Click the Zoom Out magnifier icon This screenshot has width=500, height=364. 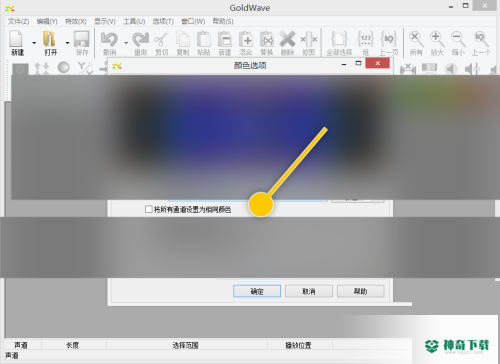458,39
